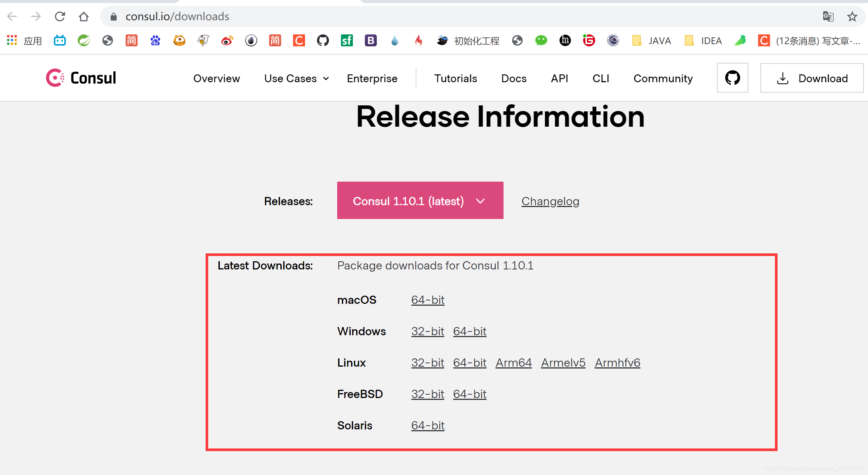
Task: Bookmark this page with the star icon
Action: coord(852,16)
